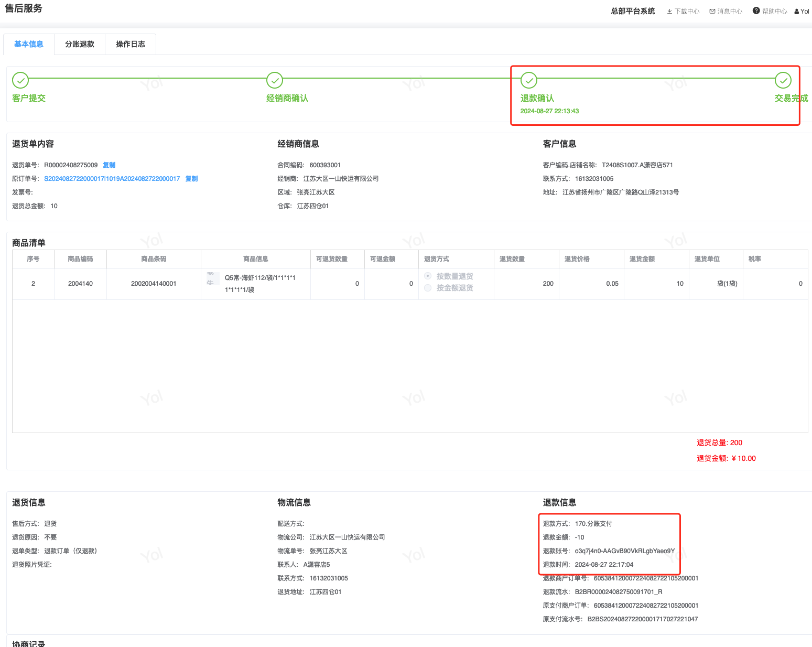Image resolution: width=812 pixels, height=647 pixels.
Task: Click the 退货金额 column header
Action: (x=642, y=259)
